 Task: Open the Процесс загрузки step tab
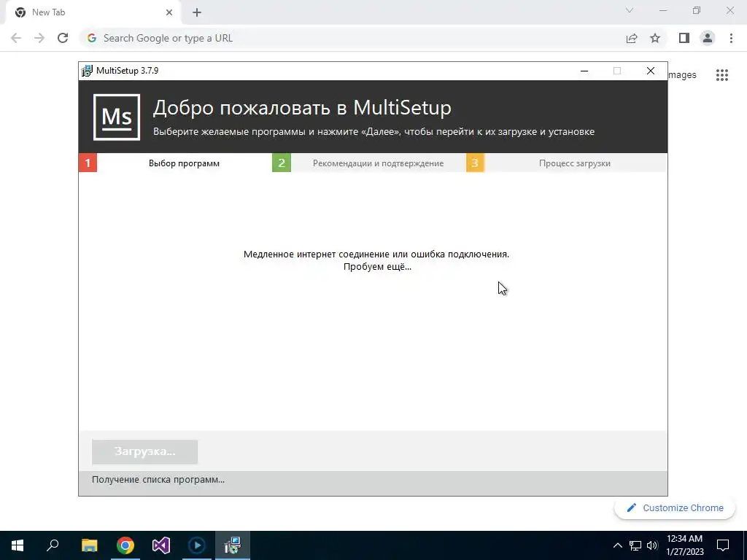pyautogui.click(x=575, y=163)
